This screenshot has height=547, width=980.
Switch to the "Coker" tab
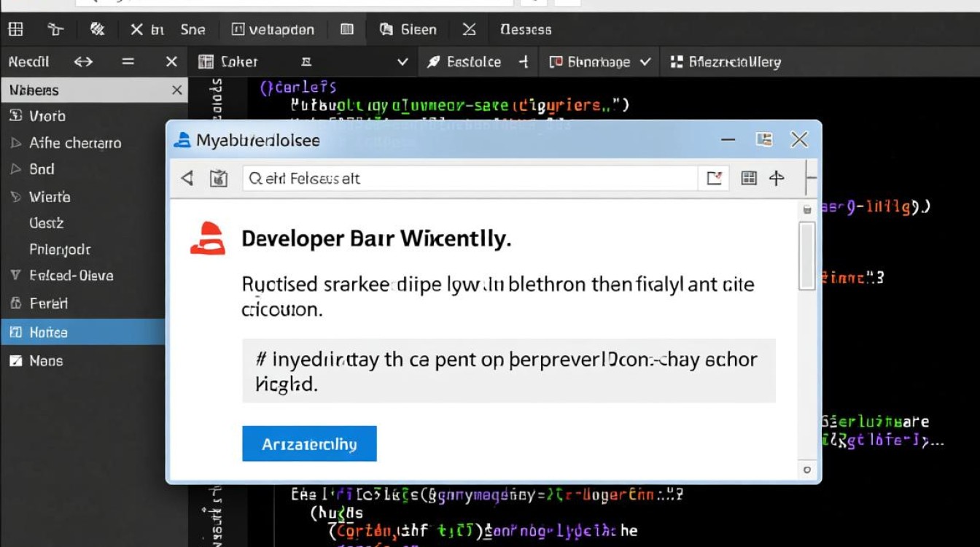tap(303, 62)
